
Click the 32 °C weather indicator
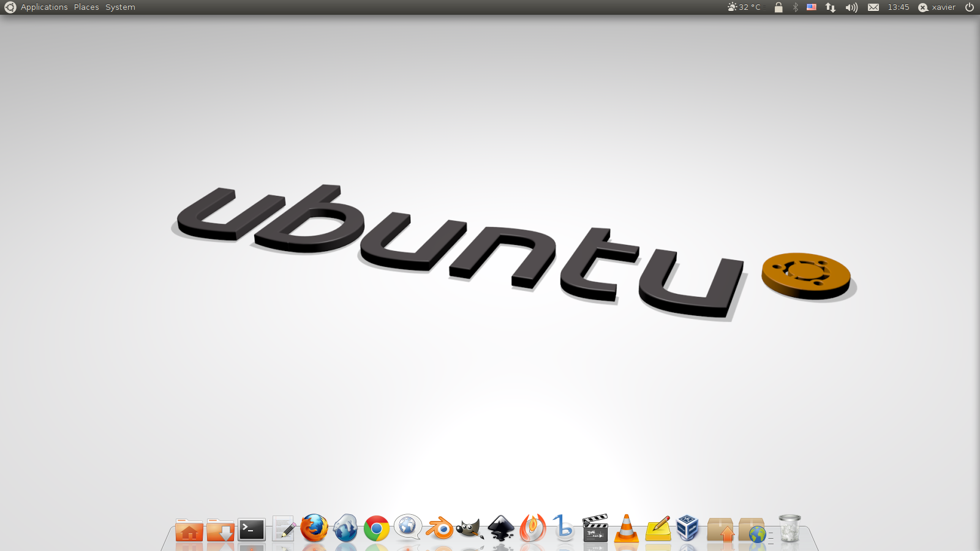[744, 7]
